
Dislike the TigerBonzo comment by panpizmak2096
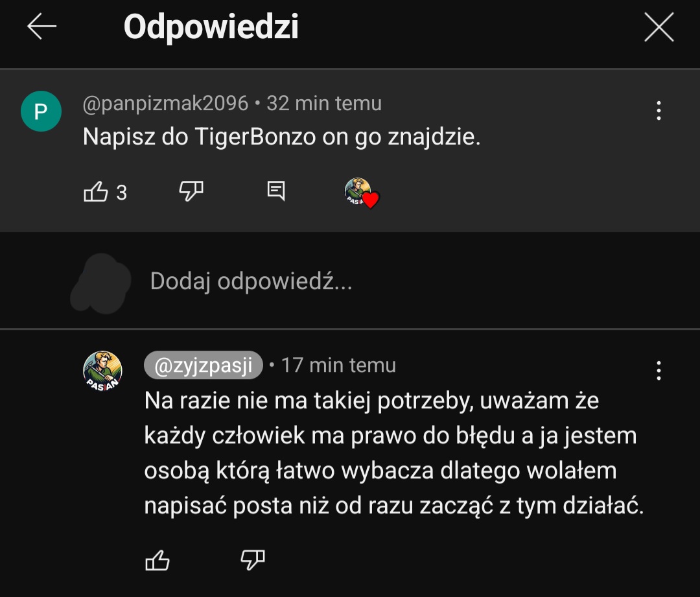pyautogui.click(x=191, y=191)
